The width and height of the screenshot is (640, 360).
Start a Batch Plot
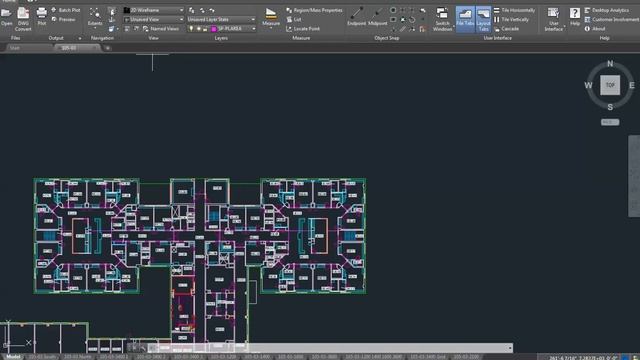click(x=66, y=10)
